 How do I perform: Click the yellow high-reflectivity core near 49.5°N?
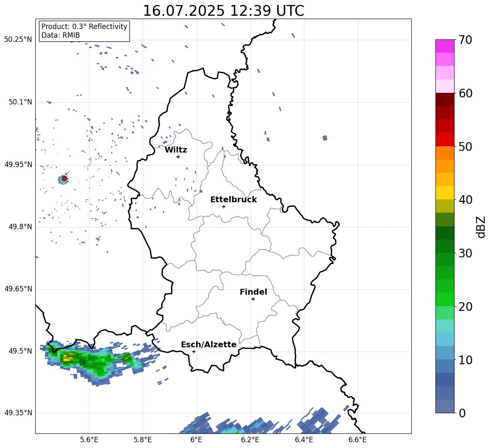(68, 358)
